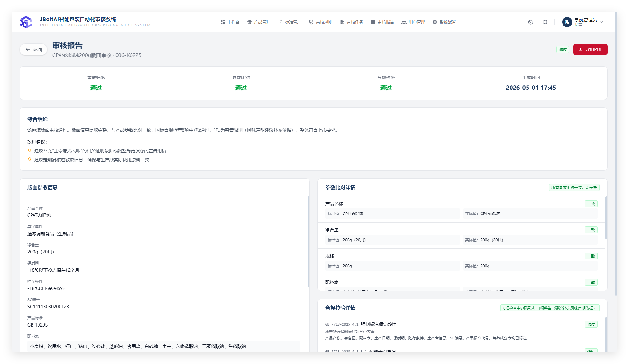Click the 产品全称 value CP虾肉馄饨
The width and height of the screenshot is (629, 364).
[39, 215]
